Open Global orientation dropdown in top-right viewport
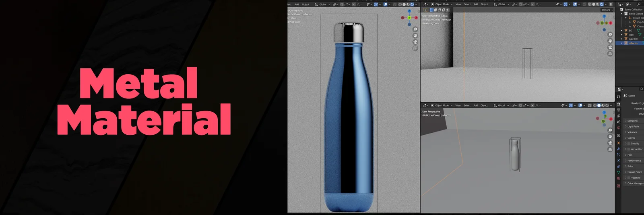The height and width of the screenshot is (215, 644). (502, 4)
